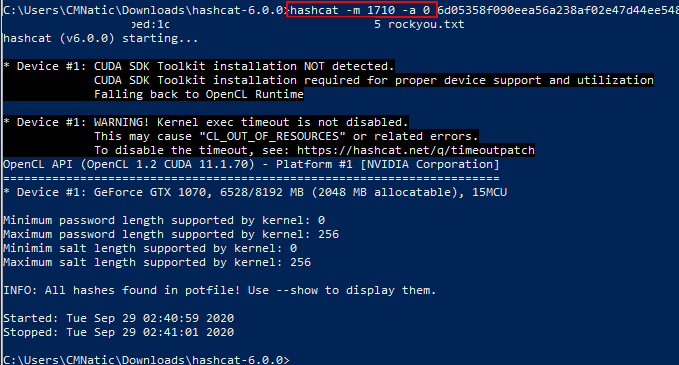Image resolution: width=679 pixels, height=365 pixels.
Task: Click the OpenCL API platform header line
Action: pos(251,165)
